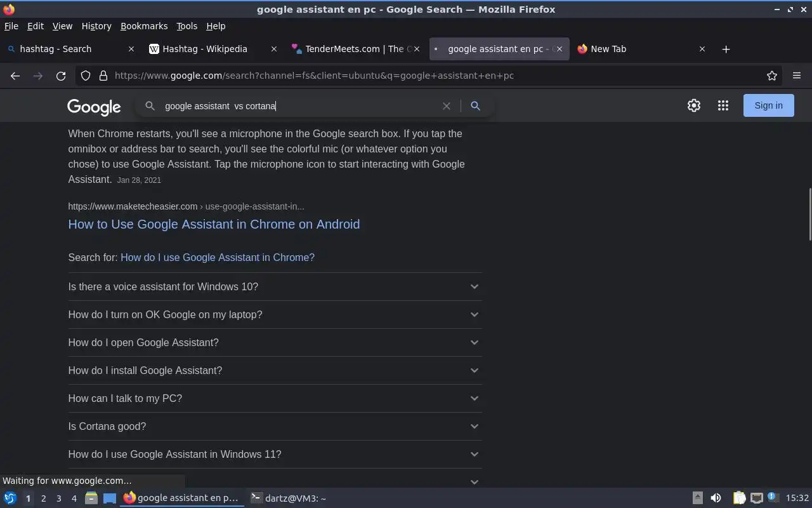Open the Bookmarks menu

144,26
